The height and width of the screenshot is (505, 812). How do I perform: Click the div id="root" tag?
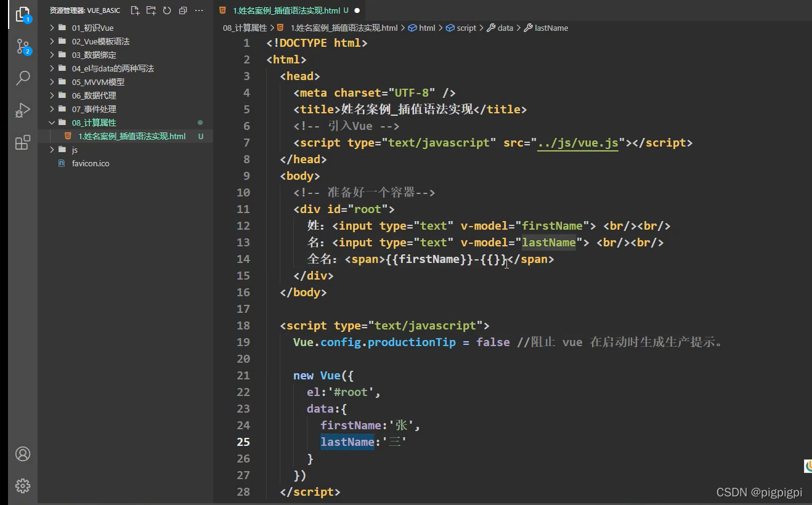point(344,209)
